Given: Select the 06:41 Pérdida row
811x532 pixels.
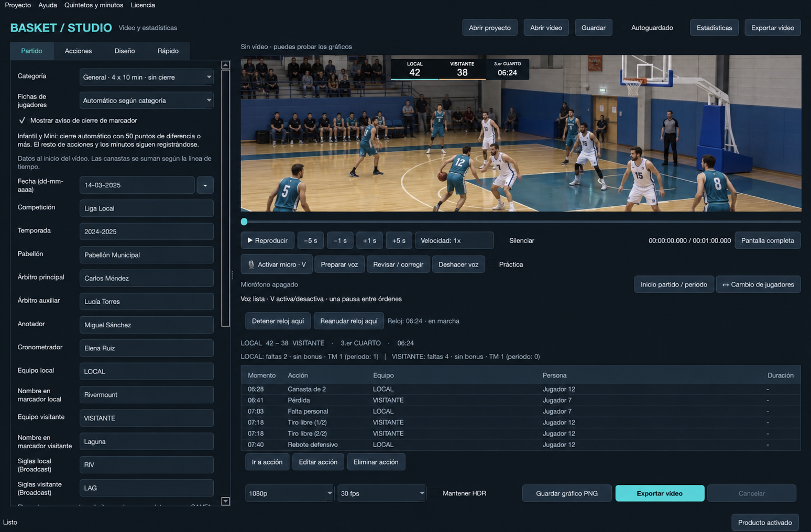Looking at the screenshot, I should (521, 400).
